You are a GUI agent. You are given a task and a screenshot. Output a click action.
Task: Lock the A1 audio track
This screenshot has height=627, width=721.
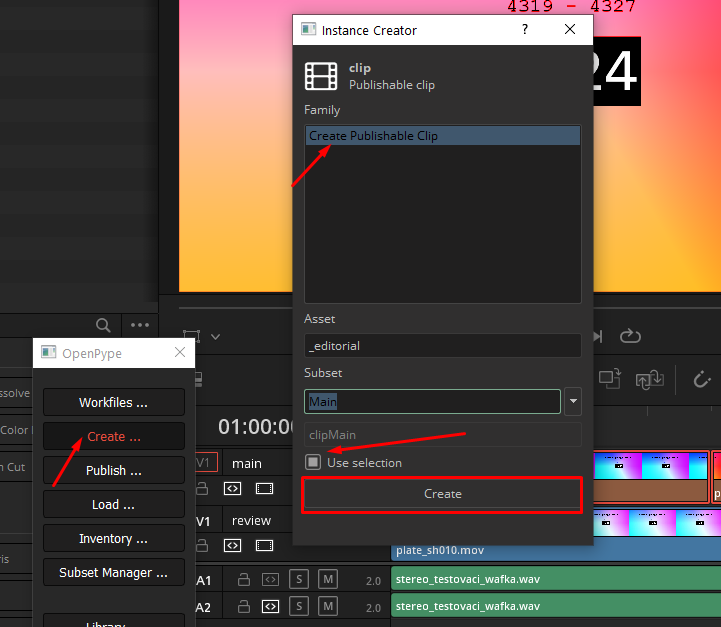pyautogui.click(x=242, y=579)
